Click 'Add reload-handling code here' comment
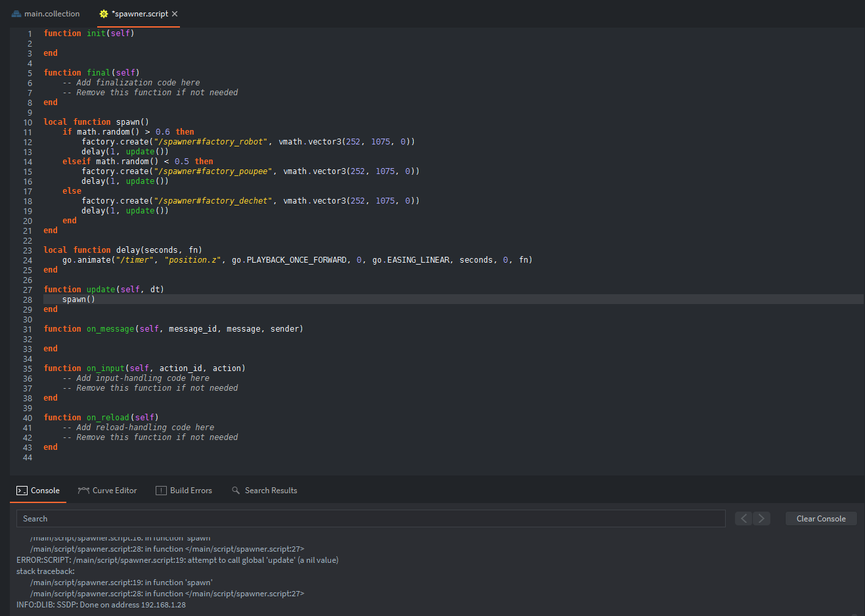This screenshot has height=616, width=865. pyautogui.click(x=139, y=428)
